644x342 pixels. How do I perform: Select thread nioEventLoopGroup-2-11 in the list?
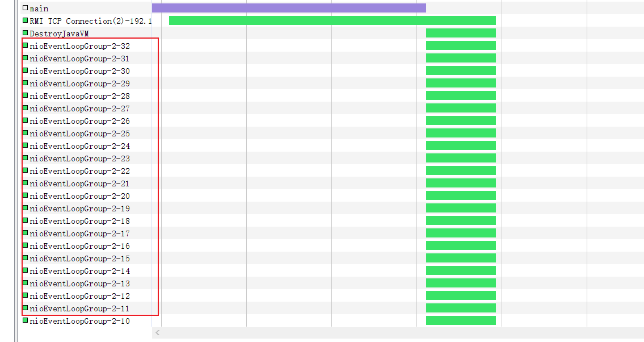point(79,308)
